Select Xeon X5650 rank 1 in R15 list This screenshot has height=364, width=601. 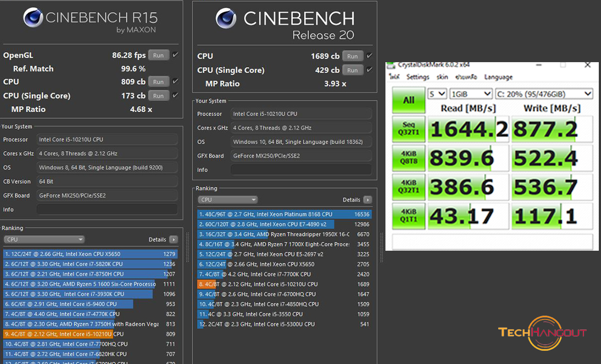pyautogui.click(x=90, y=254)
